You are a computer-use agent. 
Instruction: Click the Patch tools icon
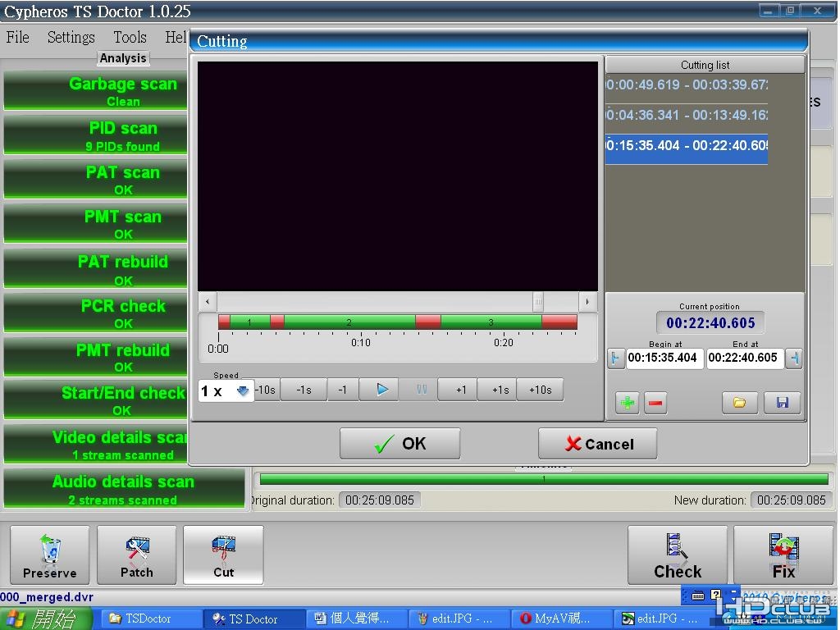pyautogui.click(x=137, y=549)
